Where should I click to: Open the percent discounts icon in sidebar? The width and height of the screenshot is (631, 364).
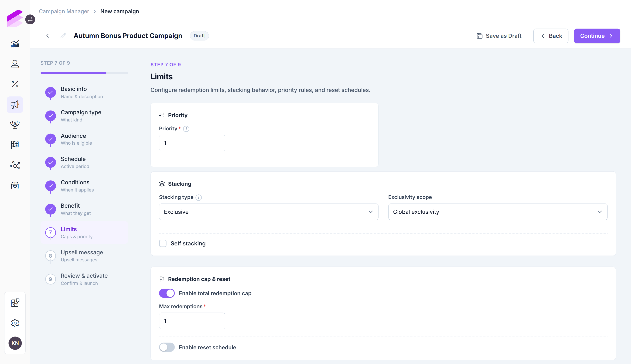click(x=15, y=84)
